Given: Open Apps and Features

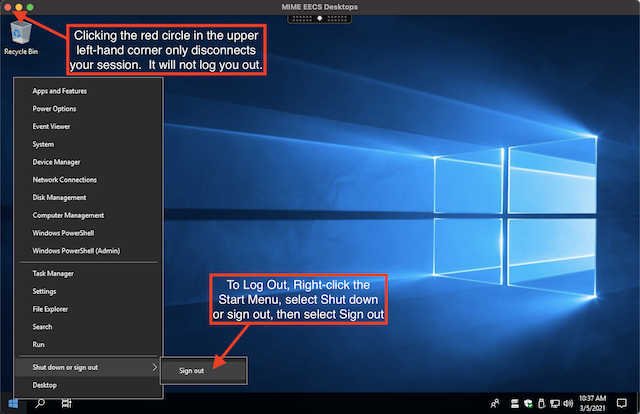Looking at the screenshot, I should coord(88,91).
